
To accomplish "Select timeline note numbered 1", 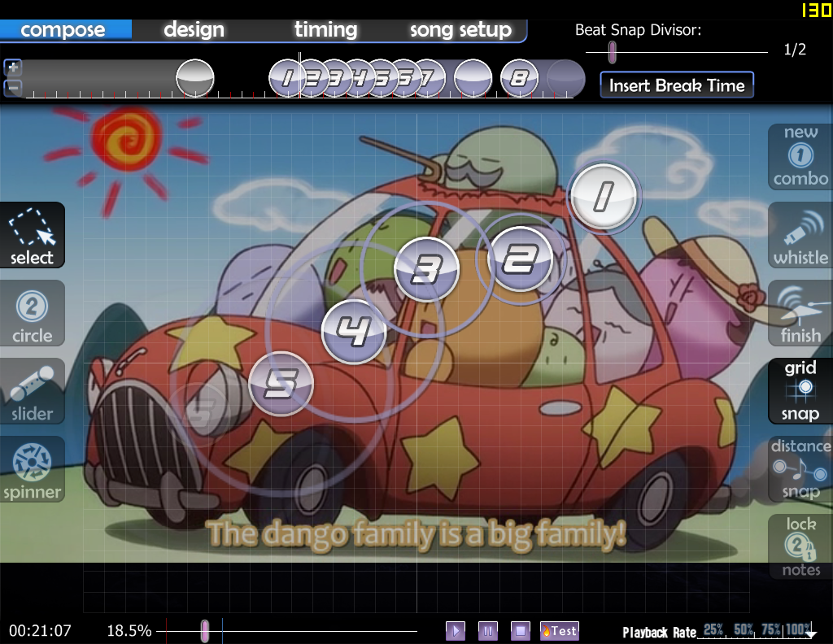I will 287,78.
